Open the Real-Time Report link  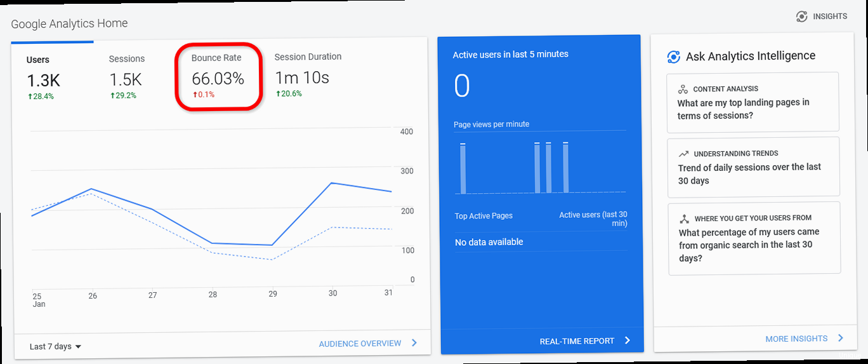point(577,341)
